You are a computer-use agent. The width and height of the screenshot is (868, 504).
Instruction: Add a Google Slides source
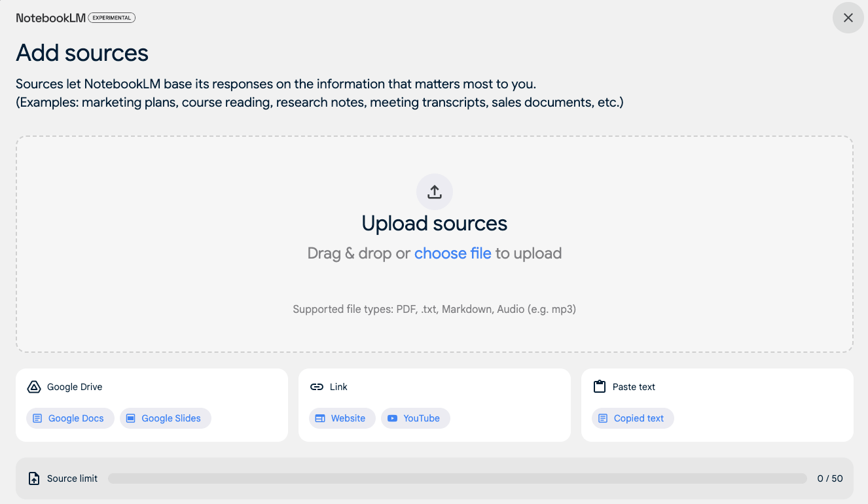point(166,418)
